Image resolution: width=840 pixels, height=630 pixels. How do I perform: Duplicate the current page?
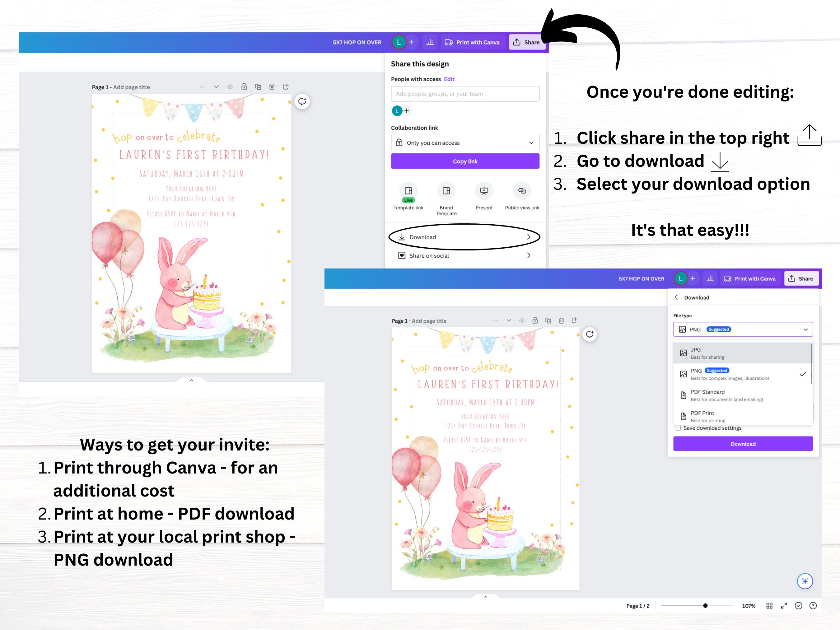[258, 86]
